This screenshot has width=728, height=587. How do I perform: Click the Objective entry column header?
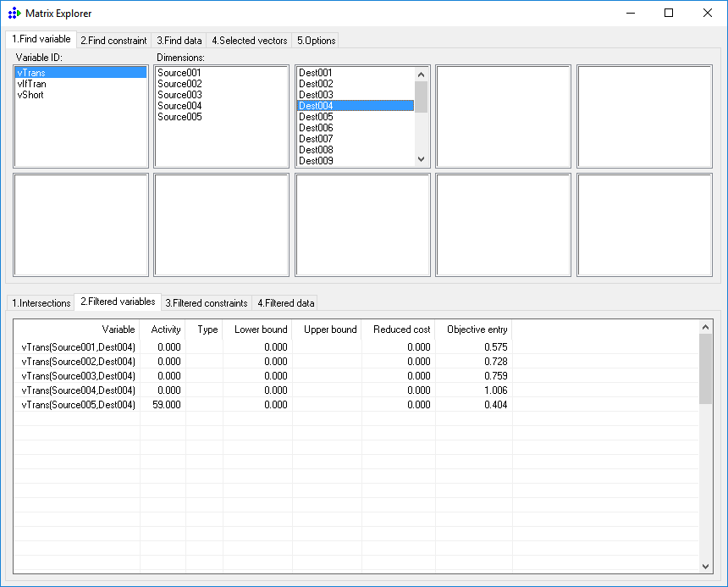[x=477, y=329]
